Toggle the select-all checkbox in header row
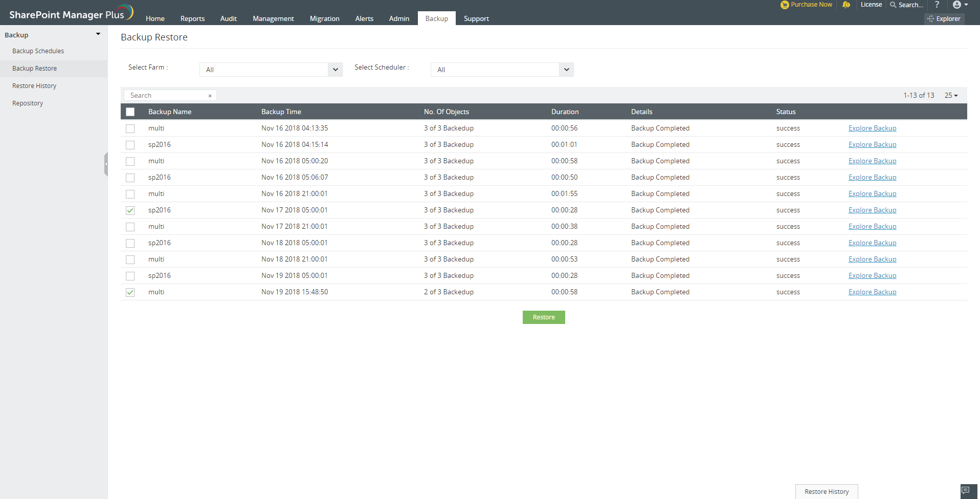The image size is (980, 499). 130,112
